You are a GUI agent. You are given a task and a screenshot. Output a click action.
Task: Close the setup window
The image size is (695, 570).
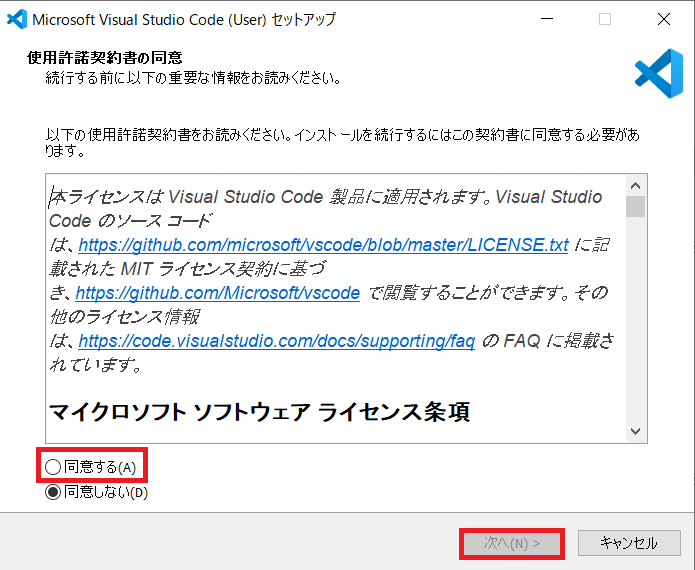click(664, 19)
